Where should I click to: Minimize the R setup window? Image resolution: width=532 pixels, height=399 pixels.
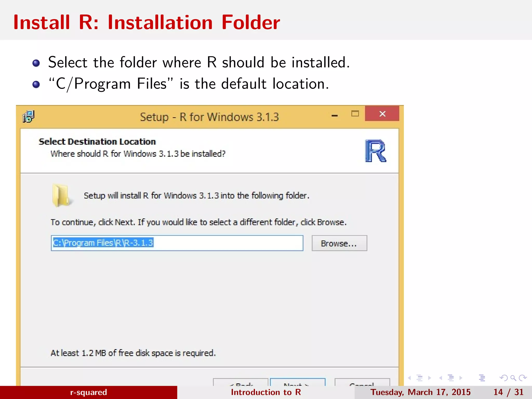click(335, 116)
